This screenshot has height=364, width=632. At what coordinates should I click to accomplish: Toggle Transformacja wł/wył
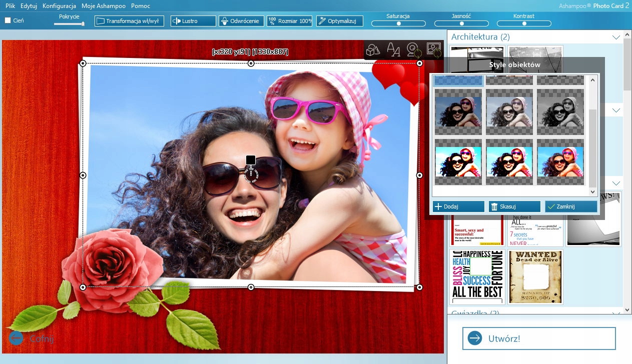pos(129,21)
